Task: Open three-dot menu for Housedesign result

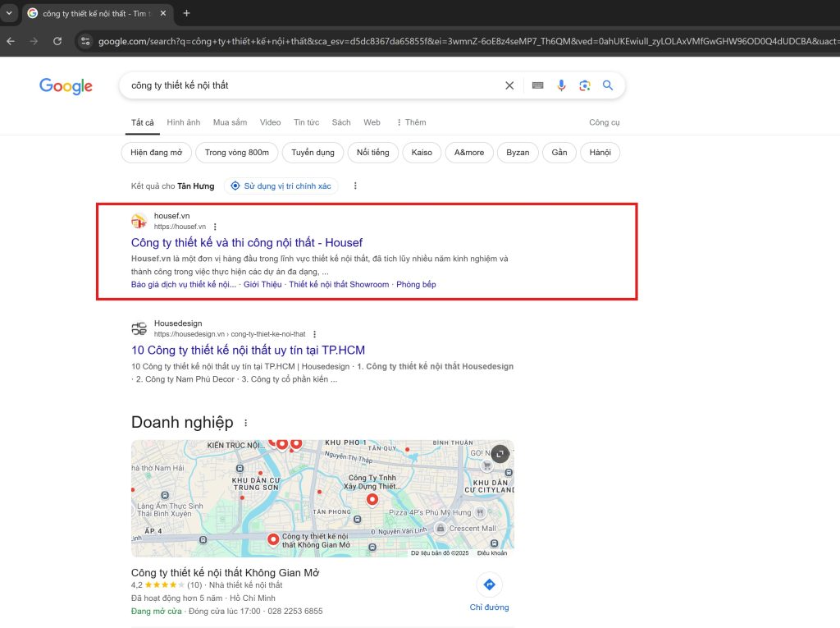Action: tap(314, 334)
